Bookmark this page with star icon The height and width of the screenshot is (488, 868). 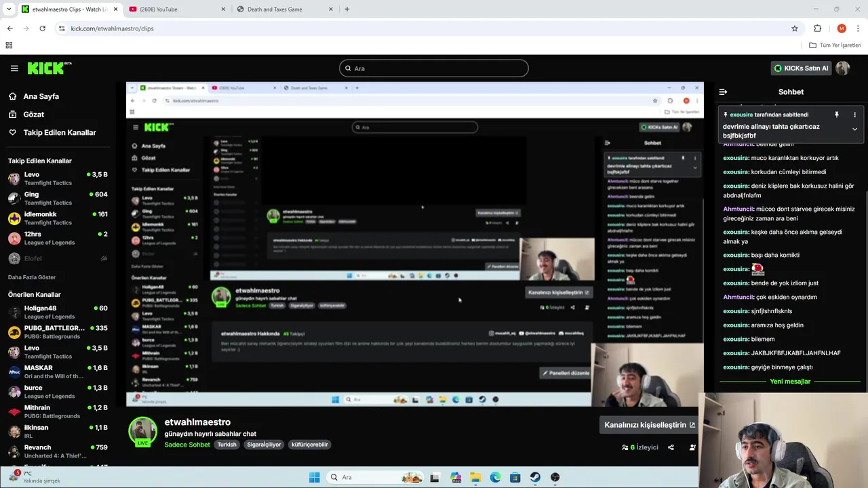coord(795,28)
